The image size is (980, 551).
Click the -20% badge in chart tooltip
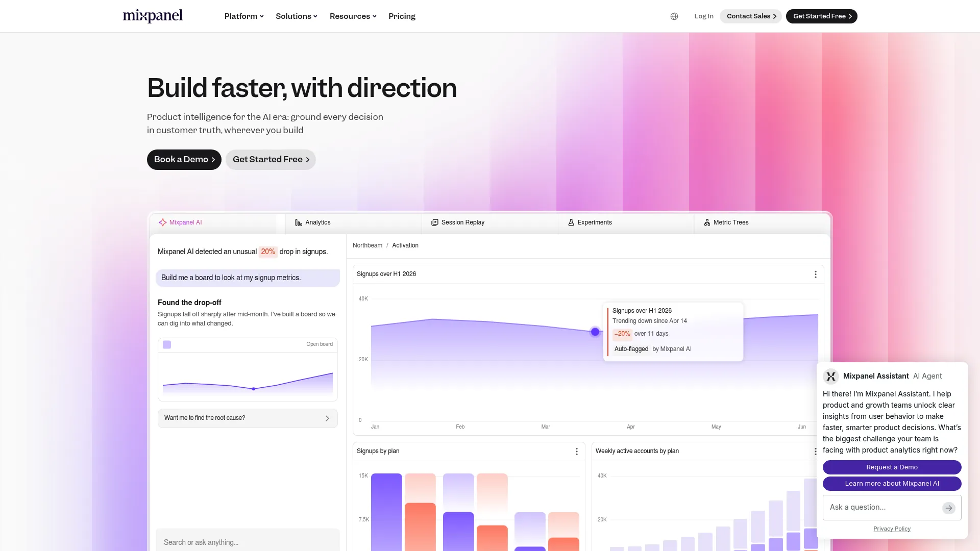tap(622, 334)
